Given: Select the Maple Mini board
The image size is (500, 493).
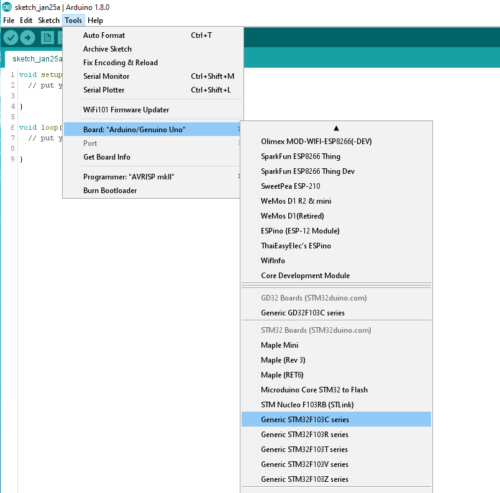Looking at the screenshot, I should (336, 345).
